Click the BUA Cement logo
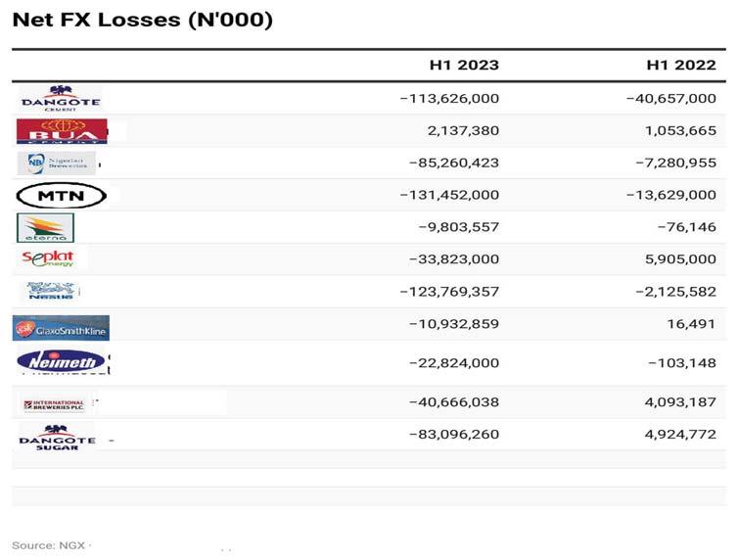Image resolution: width=738 pixels, height=560 pixels. [62, 130]
